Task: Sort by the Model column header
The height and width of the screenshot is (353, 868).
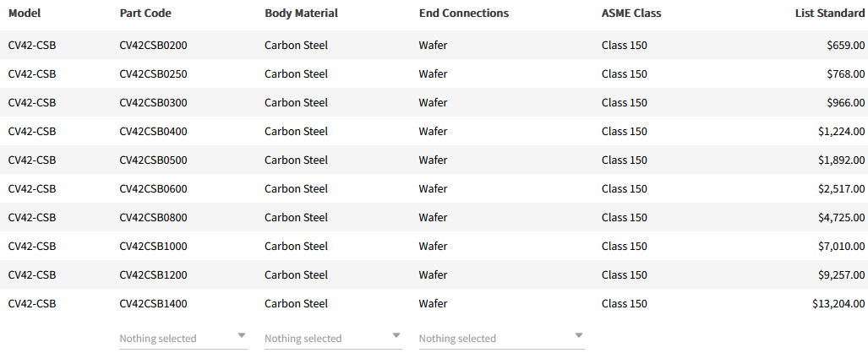Action: coord(25,14)
